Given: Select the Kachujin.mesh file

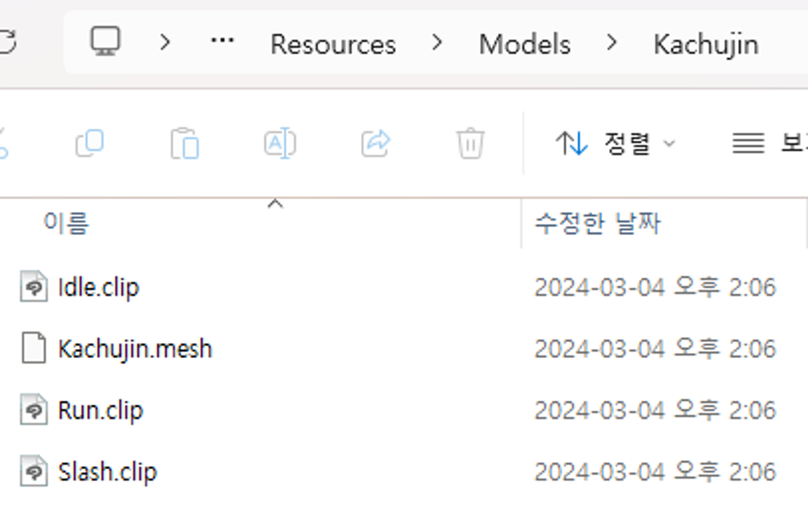Looking at the screenshot, I should click(x=135, y=349).
